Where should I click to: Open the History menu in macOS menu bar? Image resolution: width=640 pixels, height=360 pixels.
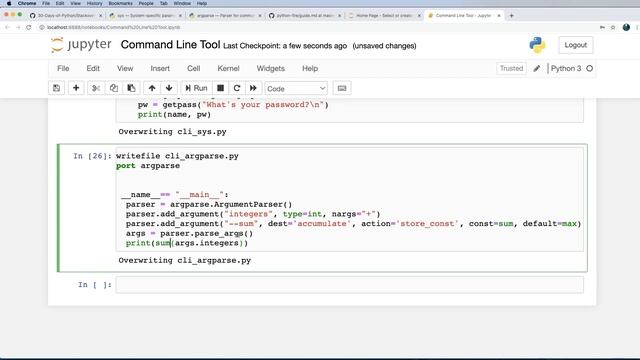[94, 3]
